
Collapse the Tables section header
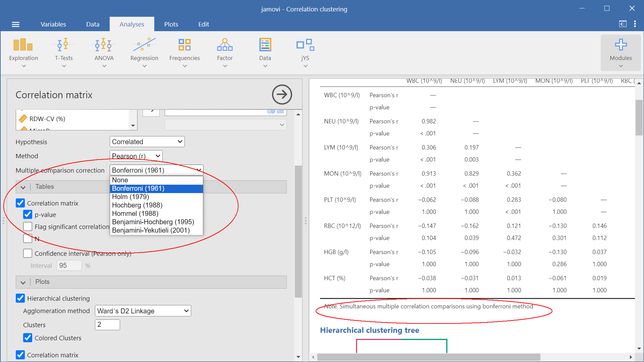[23, 187]
